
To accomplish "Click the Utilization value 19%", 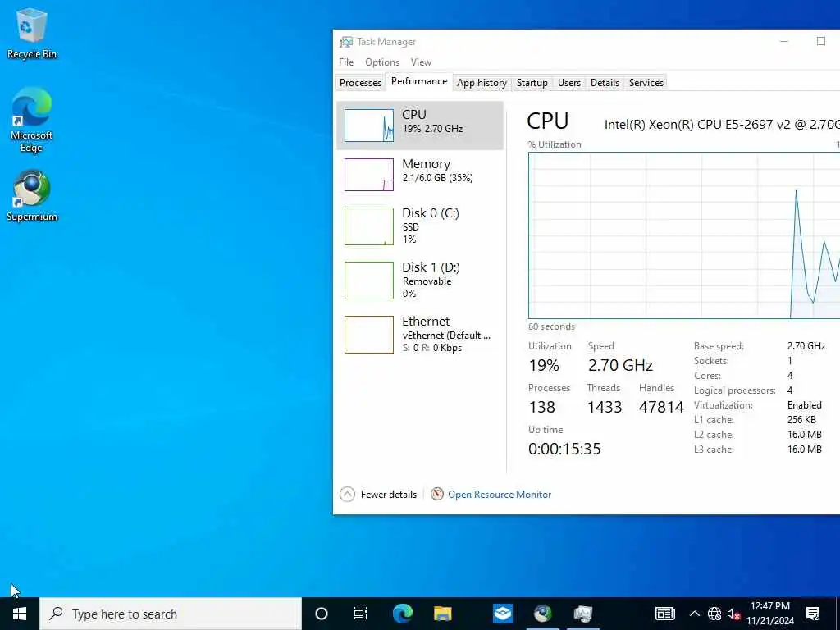I will pyautogui.click(x=544, y=365).
